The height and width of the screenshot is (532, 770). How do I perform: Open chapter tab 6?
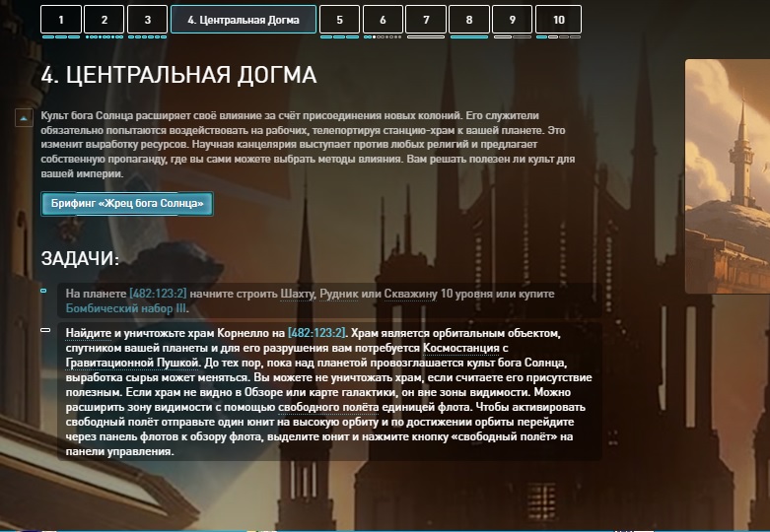(x=383, y=20)
